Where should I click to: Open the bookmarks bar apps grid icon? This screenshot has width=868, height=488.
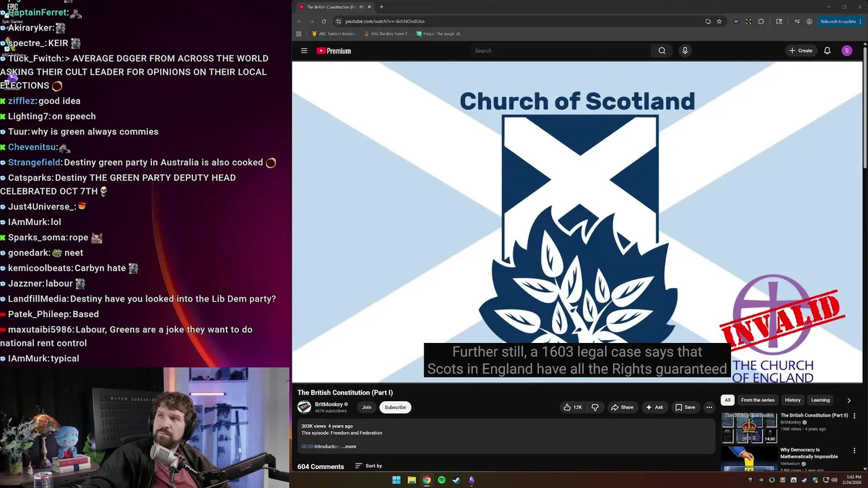tap(299, 34)
